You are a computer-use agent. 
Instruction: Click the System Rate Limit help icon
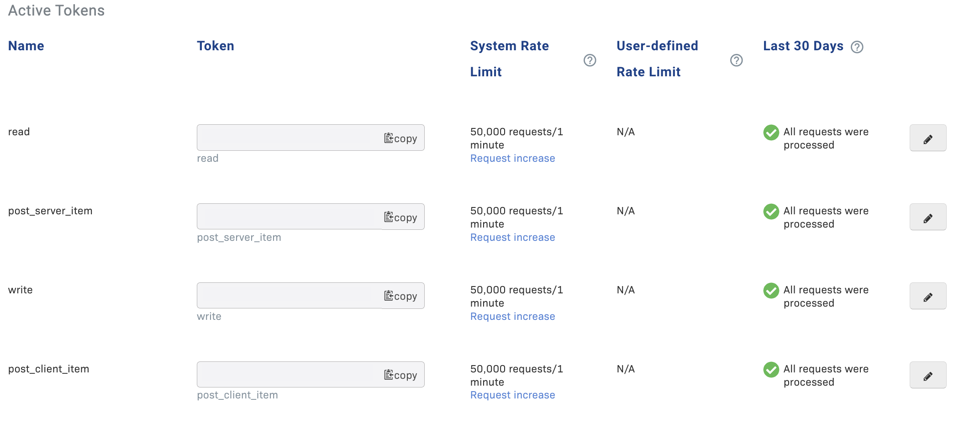(590, 60)
